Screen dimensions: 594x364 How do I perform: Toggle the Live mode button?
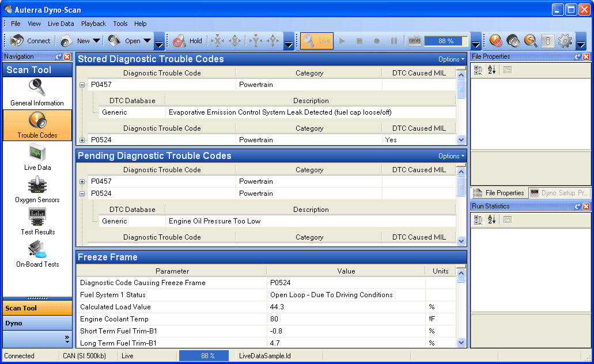[317, 41]
